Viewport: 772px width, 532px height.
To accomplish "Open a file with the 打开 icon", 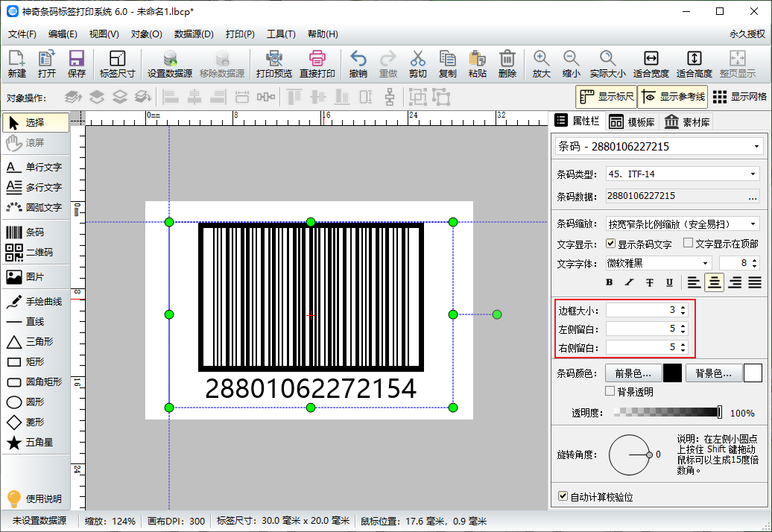I will point(47,64).
